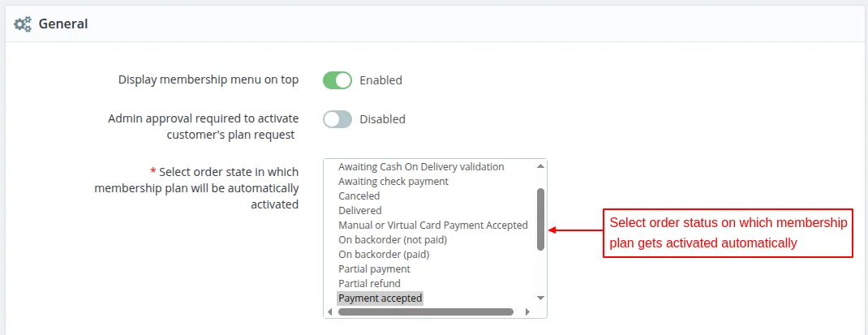The image size is (868, 335).
Task: Click the General gears icon
Action: pos(23,24)
